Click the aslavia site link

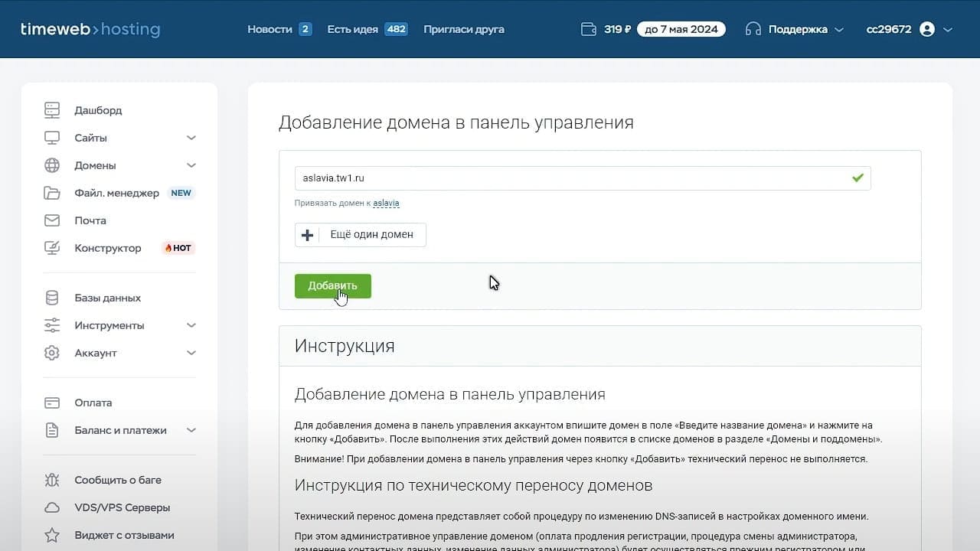click(387, 204)
